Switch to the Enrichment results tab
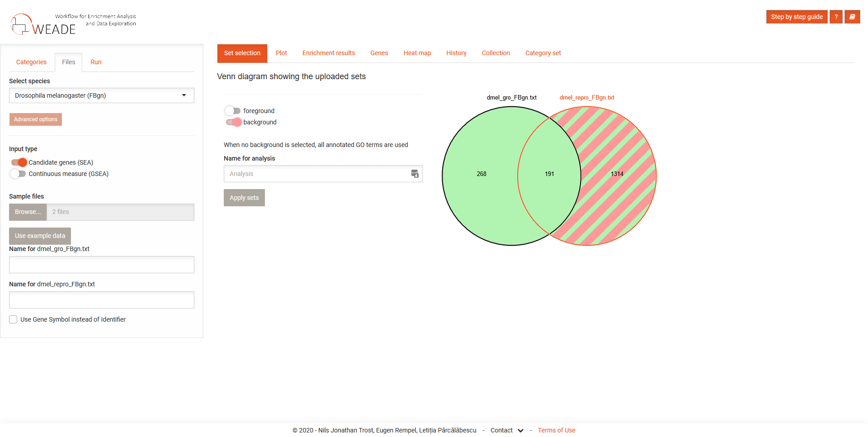Screen dimensions: 868x437 tap(328, 53)
